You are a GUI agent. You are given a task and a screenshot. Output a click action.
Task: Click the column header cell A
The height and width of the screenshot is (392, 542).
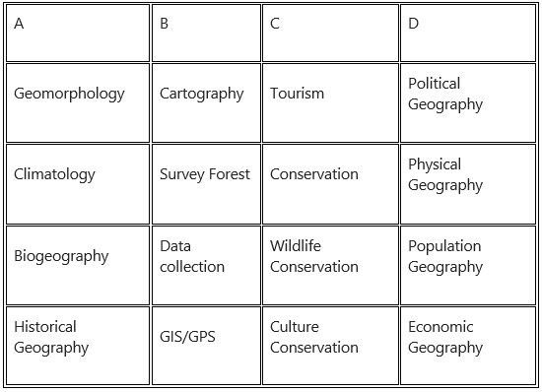point(78,33)
